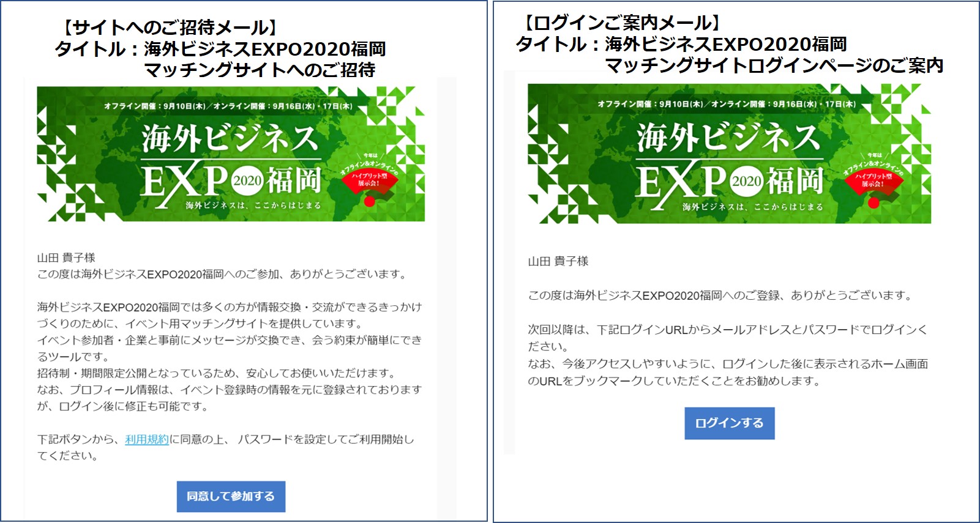Click the 山田 貴子様 greeting in right email
The width and height of the screenshot is (980, 523).
tap(558, 261)
